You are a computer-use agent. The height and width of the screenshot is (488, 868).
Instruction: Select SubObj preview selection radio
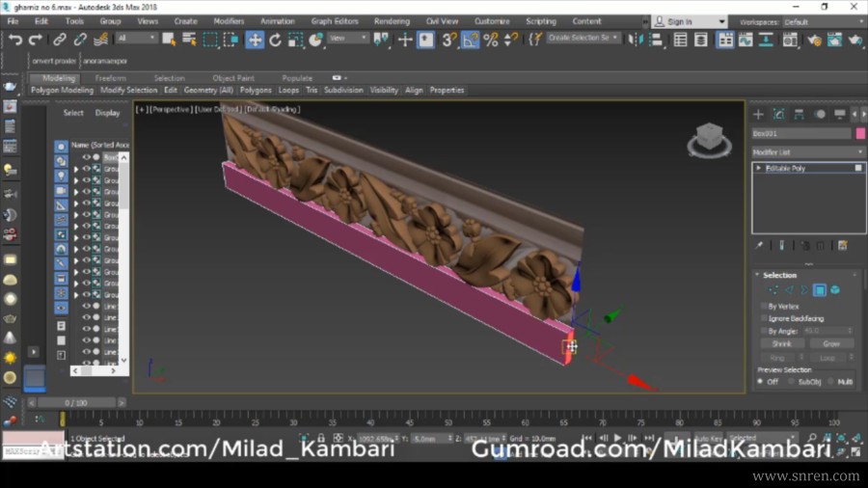791,382
